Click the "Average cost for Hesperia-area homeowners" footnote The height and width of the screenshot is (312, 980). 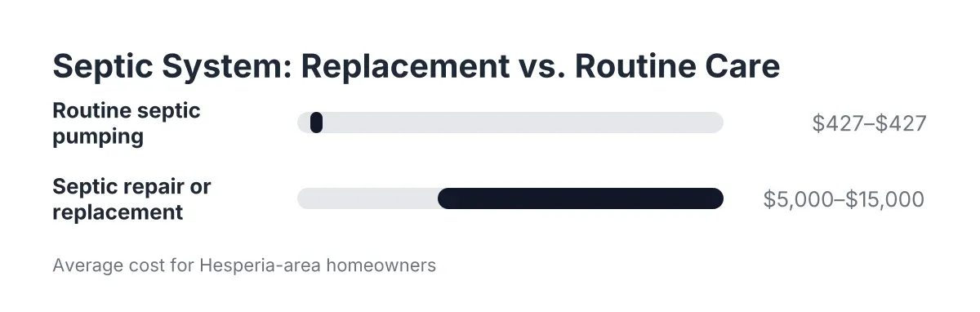pos(244,265)
